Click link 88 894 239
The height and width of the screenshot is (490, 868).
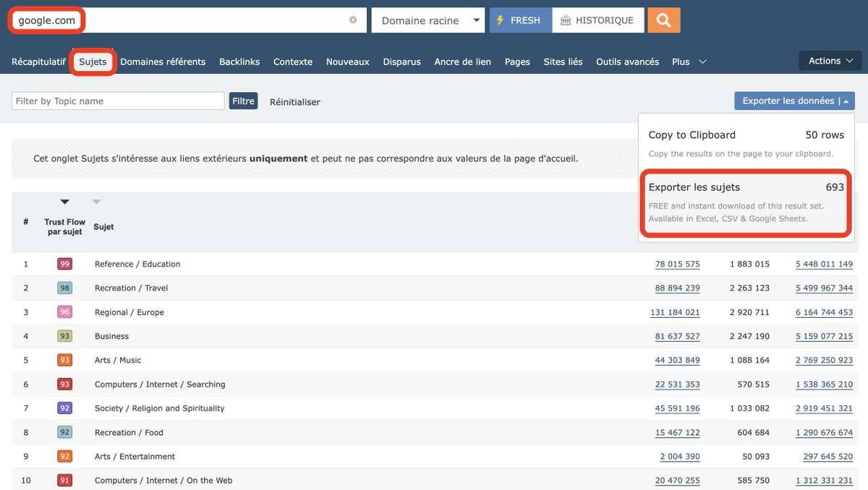click(678, 288)
